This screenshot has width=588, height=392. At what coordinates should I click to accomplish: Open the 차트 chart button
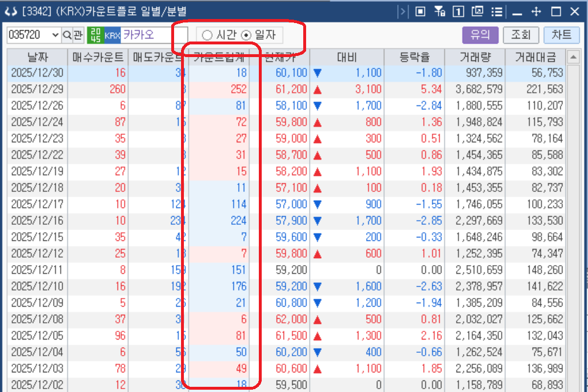(x=561, y=35)
